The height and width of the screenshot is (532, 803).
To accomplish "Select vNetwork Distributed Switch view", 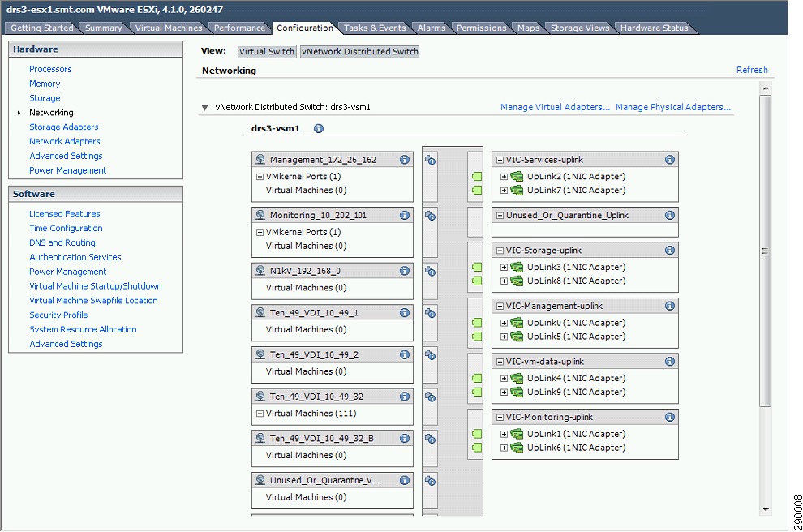I will [x=359, y=52].
